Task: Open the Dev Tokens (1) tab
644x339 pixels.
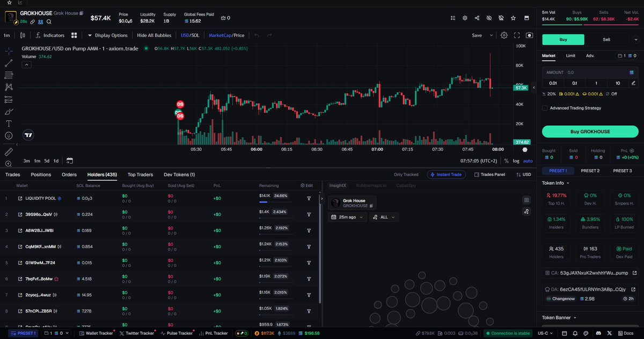Action: coord(179,175)
